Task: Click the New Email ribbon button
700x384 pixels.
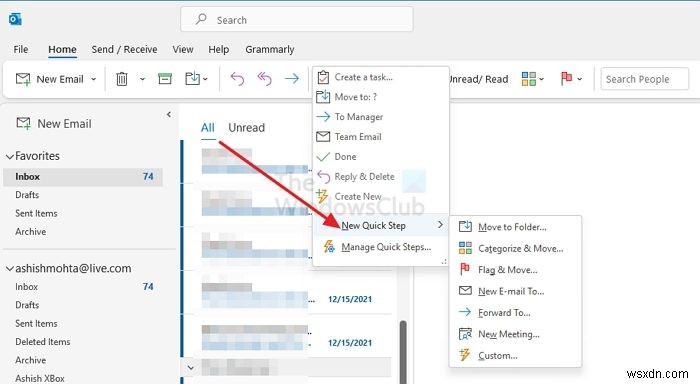Action: (x=50, y=79)
